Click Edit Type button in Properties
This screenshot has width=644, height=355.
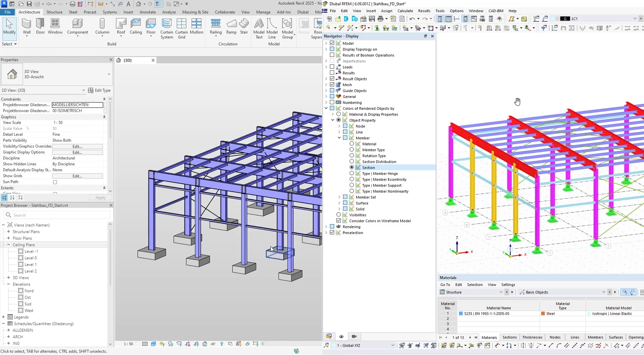pos(99,90)
